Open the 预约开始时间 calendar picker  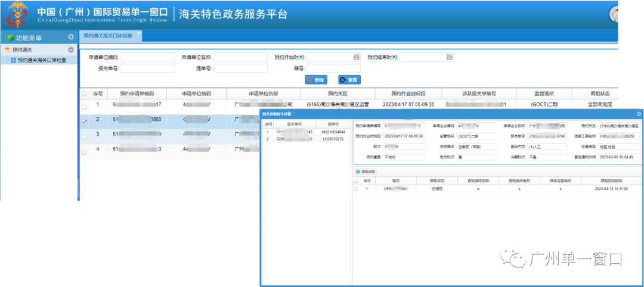point(356,57)
